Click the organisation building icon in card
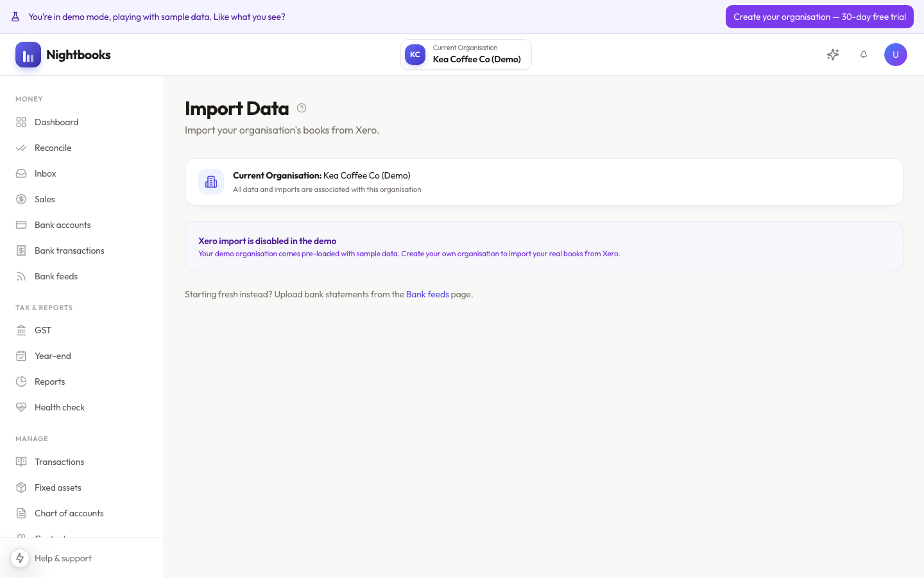Viewport: 924px width, 578px height. [211, 182]
